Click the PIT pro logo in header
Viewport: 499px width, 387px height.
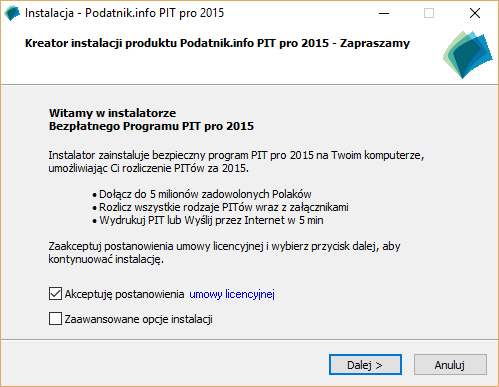pyautogui.click(x=467, y=55)
